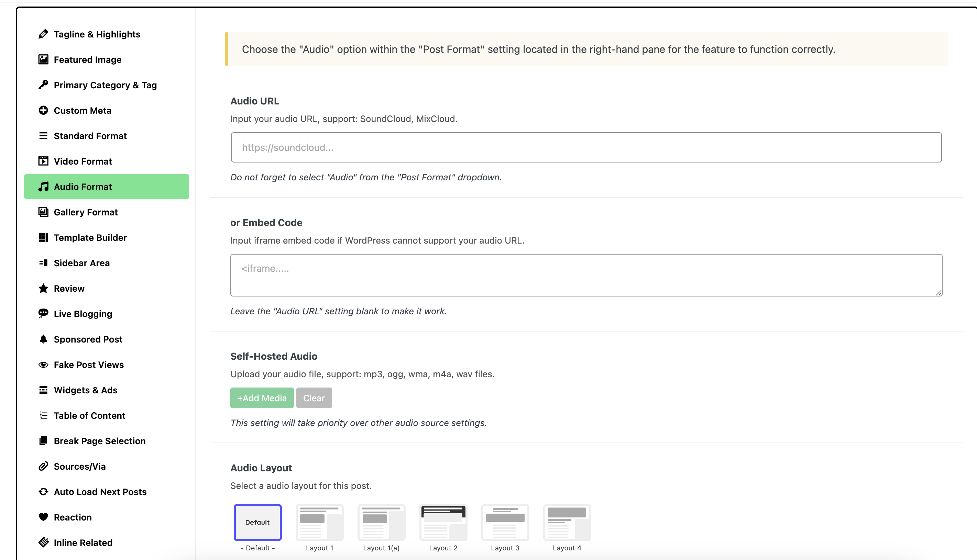Select the Default audio layout option
Viewport: 977px width, 560px height.
(x=257, y=522)
